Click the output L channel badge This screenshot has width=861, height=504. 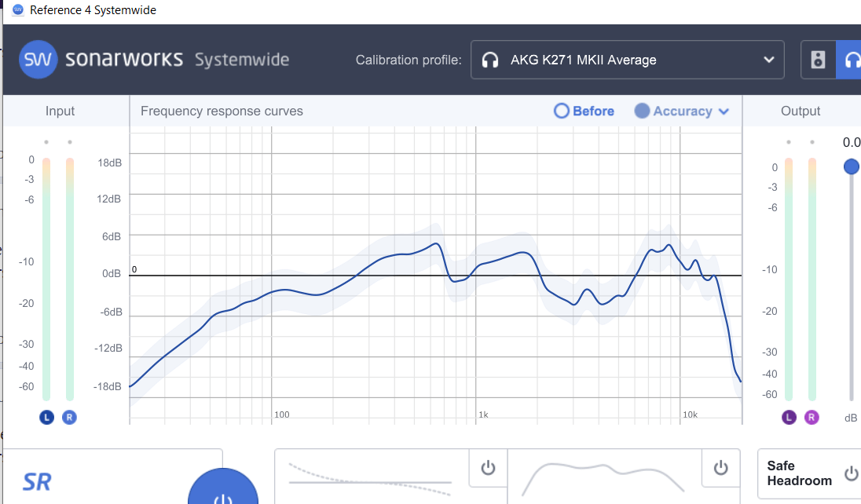(x=789, y=418)
